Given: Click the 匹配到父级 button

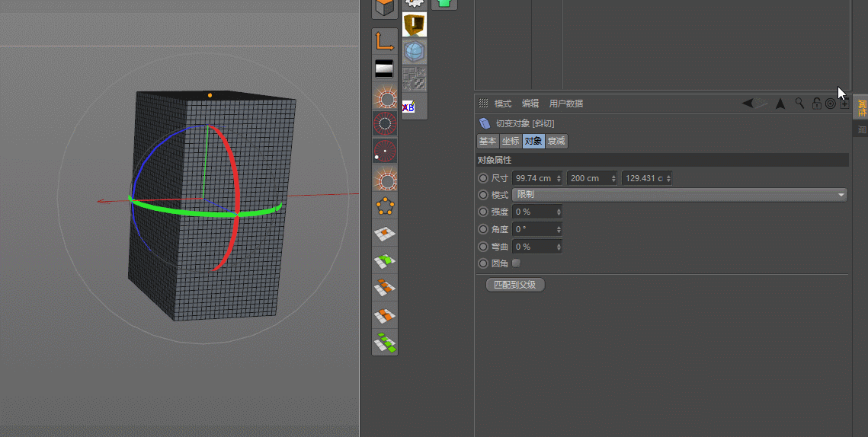Looking at the screenshot, I should tap(515, 285).
